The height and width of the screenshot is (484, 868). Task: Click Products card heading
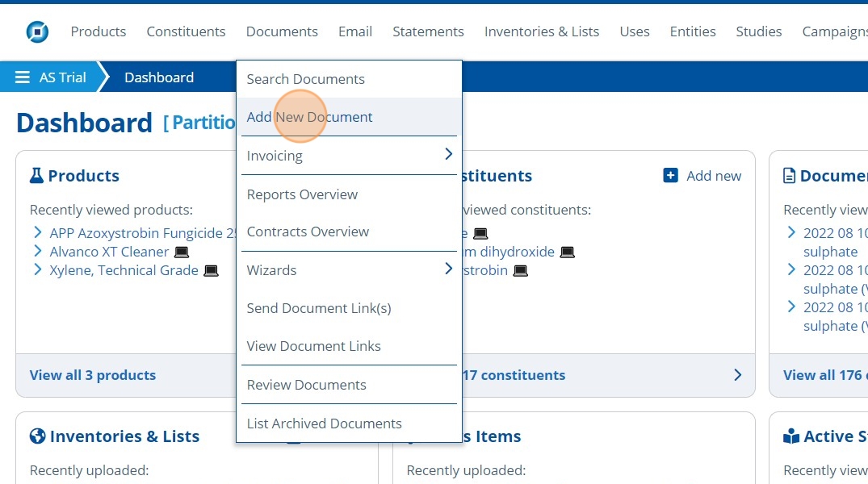(x=84, y=176)
